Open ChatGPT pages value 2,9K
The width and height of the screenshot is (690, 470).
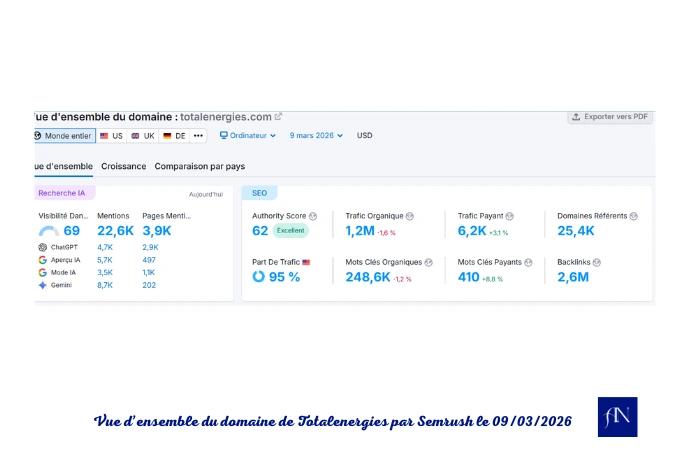tap(150, 247)
